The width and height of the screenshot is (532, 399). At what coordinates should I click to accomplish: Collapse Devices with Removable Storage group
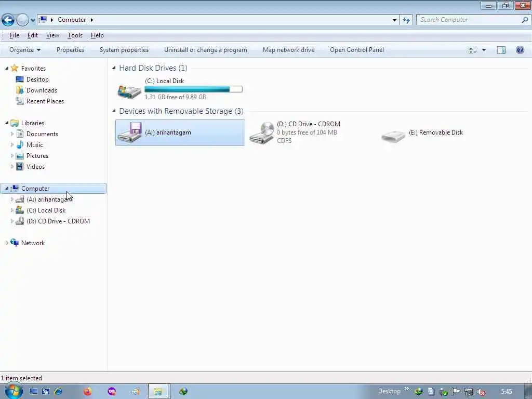(x=114, y=111)
